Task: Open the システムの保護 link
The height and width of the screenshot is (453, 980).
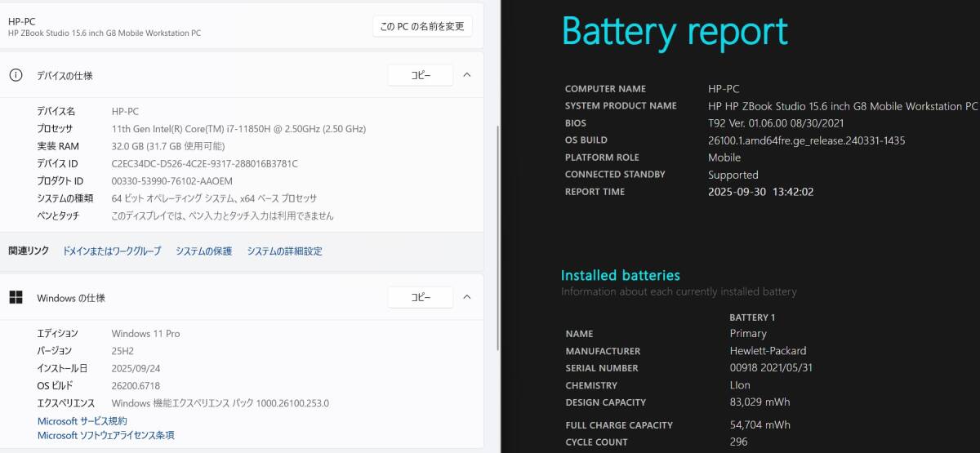Action: (x=203, y=251)
